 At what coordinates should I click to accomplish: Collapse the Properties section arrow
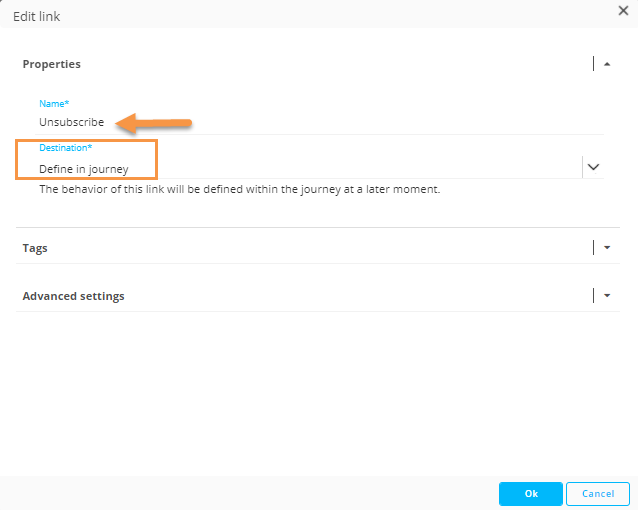(x=607, y=64)
